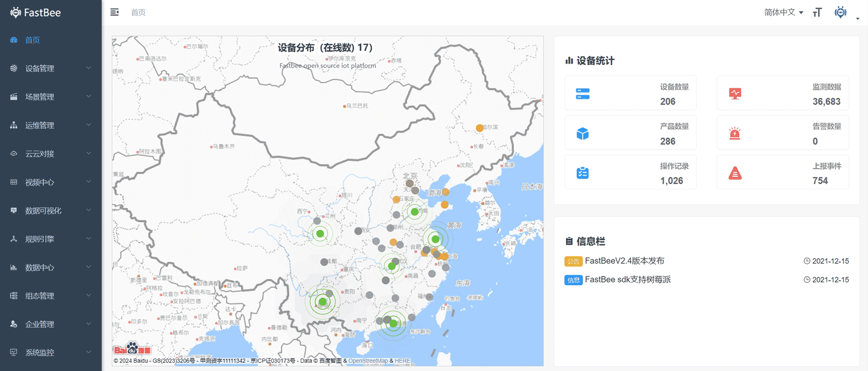This screenshot has height=371, width=868.
Task: Click the 监测数据 value 36,683
Action: 827,102
